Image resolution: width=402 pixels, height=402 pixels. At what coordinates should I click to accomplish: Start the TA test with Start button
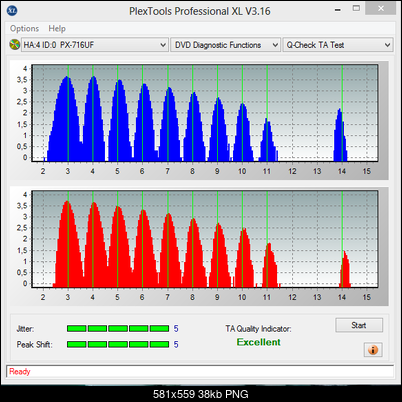359,325
